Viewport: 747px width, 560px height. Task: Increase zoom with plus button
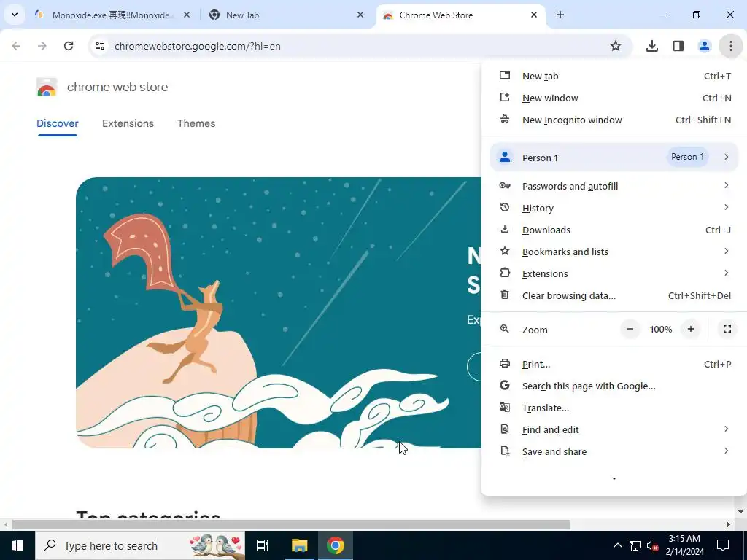click(x=690, y=329)
